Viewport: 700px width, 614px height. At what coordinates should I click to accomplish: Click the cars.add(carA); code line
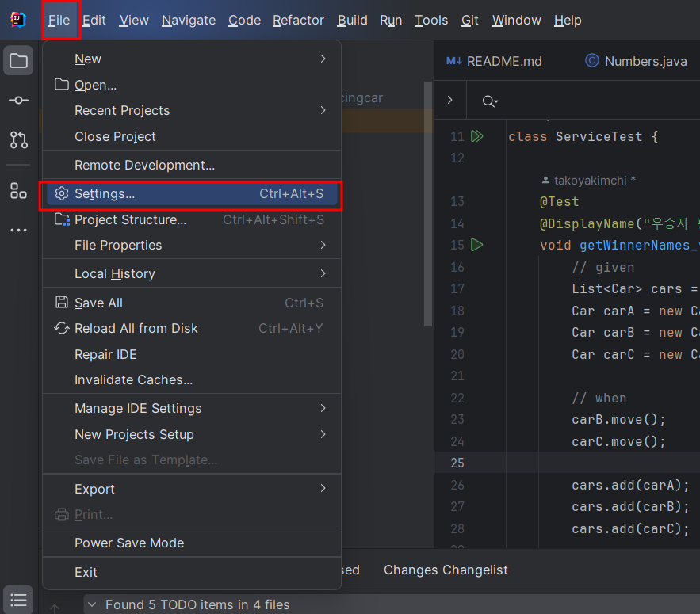tap(630, 485)
